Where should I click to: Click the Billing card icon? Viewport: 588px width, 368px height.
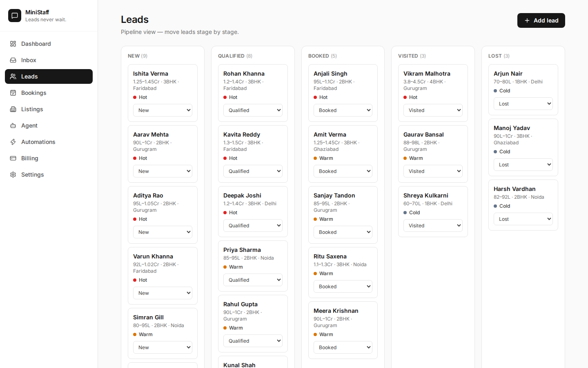click(13, 158)
